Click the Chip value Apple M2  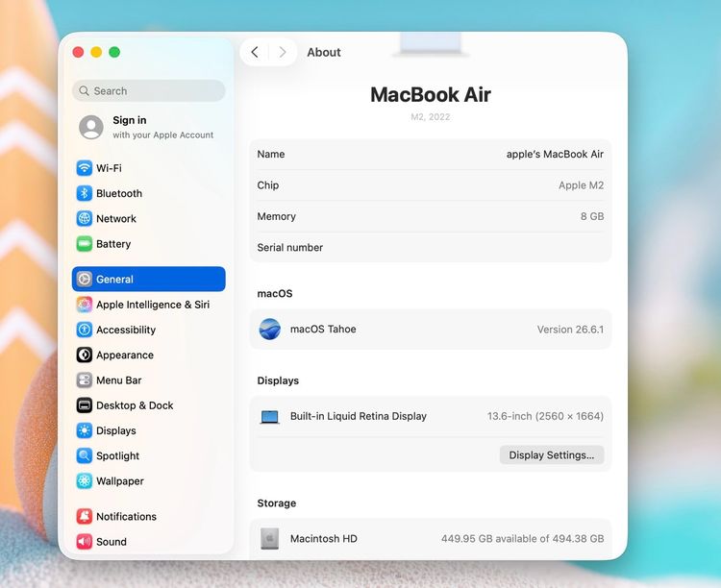point(582,185)
